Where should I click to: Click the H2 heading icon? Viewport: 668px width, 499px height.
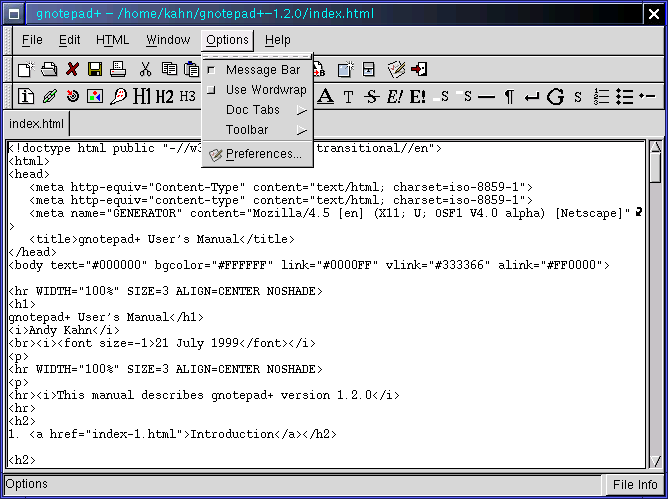pyautogui.click(x=164, y=97)
